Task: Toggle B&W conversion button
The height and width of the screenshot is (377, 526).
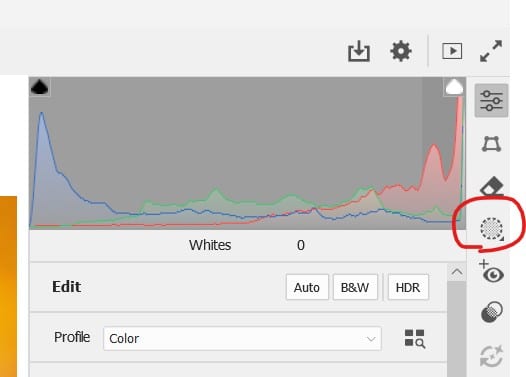Action: tap(355, 287)
